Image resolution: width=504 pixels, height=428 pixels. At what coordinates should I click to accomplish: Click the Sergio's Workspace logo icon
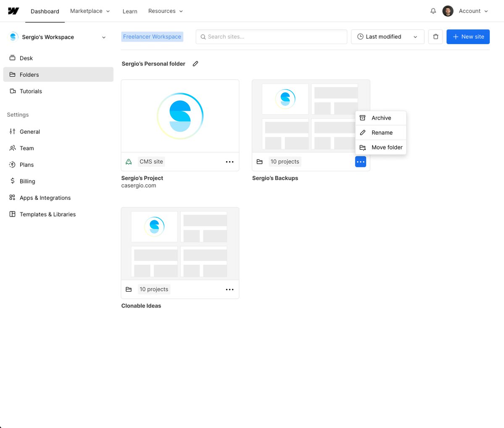click(13, 37)
